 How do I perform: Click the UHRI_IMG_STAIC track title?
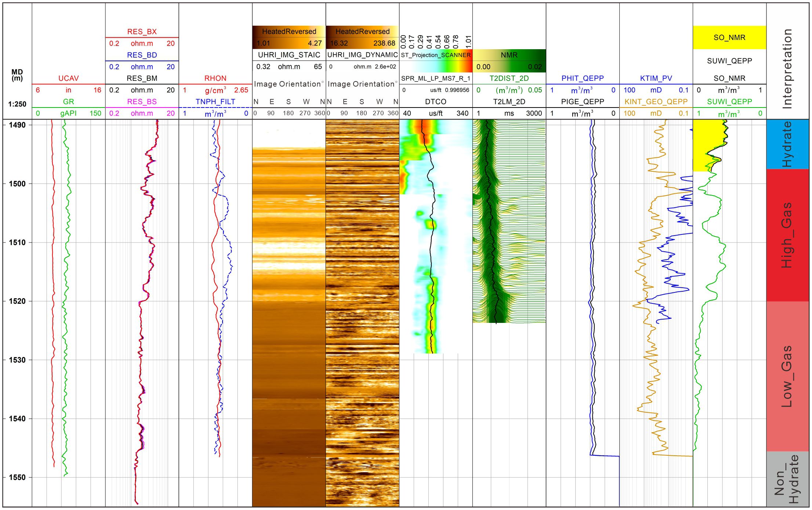point(289,55)
